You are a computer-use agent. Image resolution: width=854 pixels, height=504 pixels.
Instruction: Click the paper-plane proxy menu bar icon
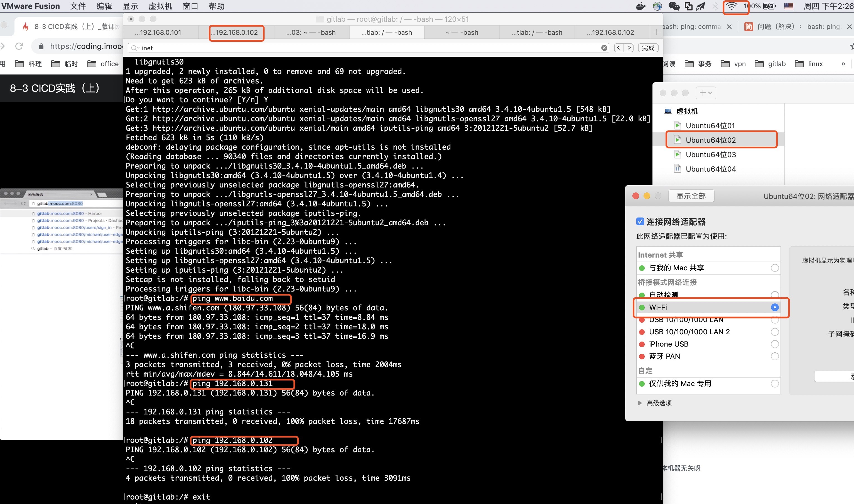pos(701,6)
